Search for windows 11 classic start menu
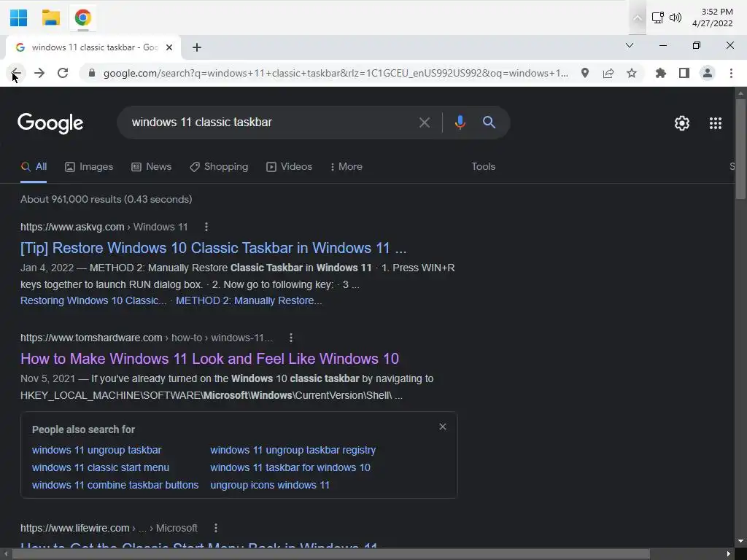 [x=101, y=467]
